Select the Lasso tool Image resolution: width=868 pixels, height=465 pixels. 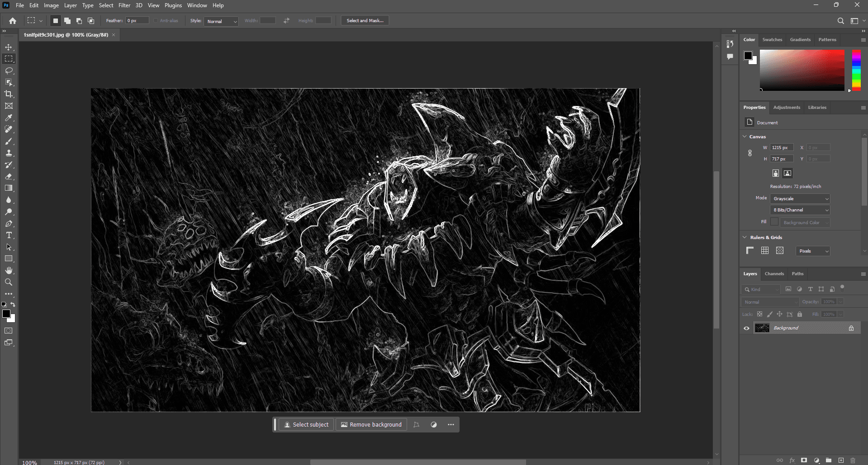pos(9,71)
